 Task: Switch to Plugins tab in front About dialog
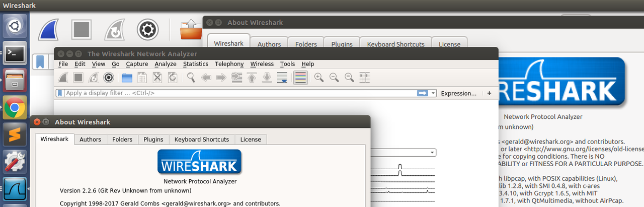point(153,140)
